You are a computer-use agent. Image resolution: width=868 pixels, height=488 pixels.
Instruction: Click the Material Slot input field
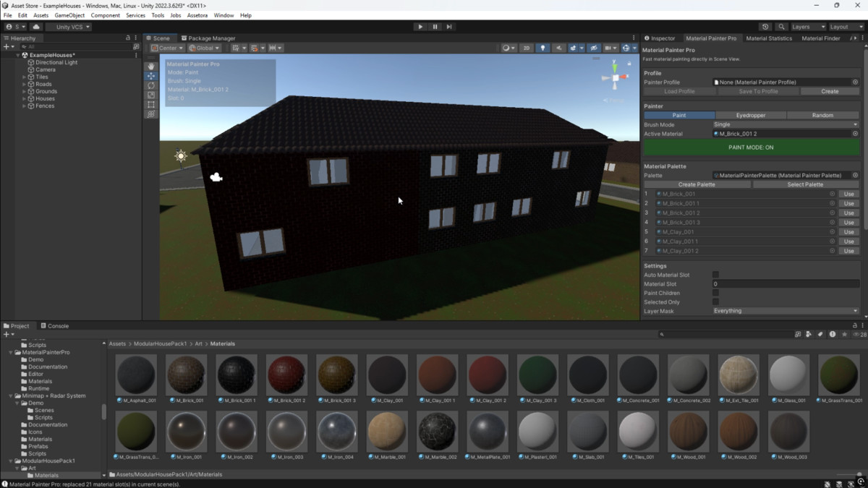pyautogui.click(x=786, y=284)
